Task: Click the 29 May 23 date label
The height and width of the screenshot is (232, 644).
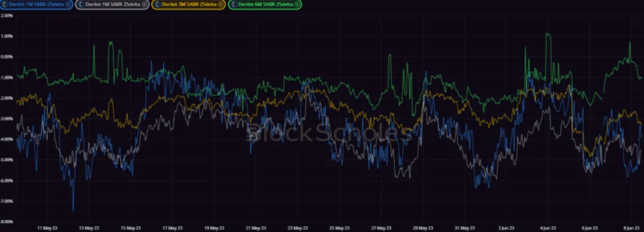Action: coord(424,227)
